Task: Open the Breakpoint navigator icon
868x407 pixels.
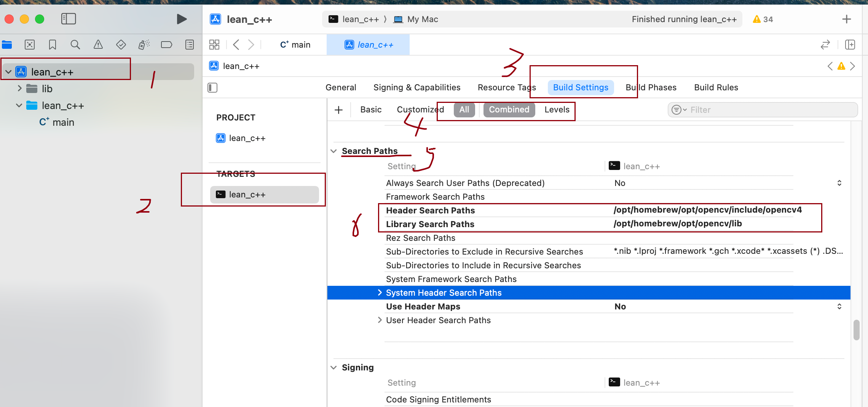Action: 166,45
